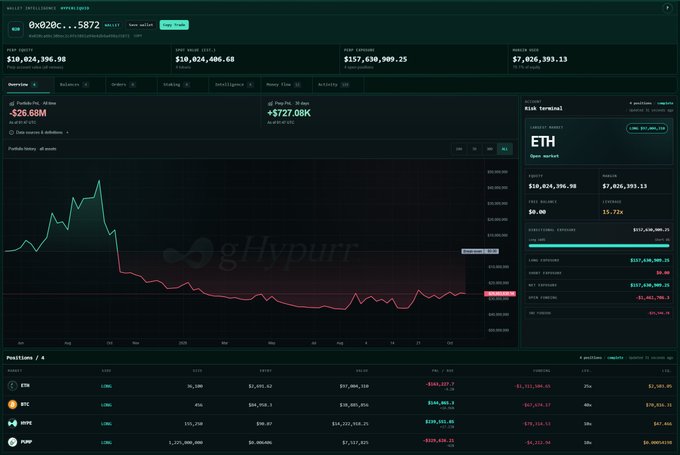Screen dimensions: 680x455
Task: Click the info icon beside Data sources & definitions
Action: 11,132
